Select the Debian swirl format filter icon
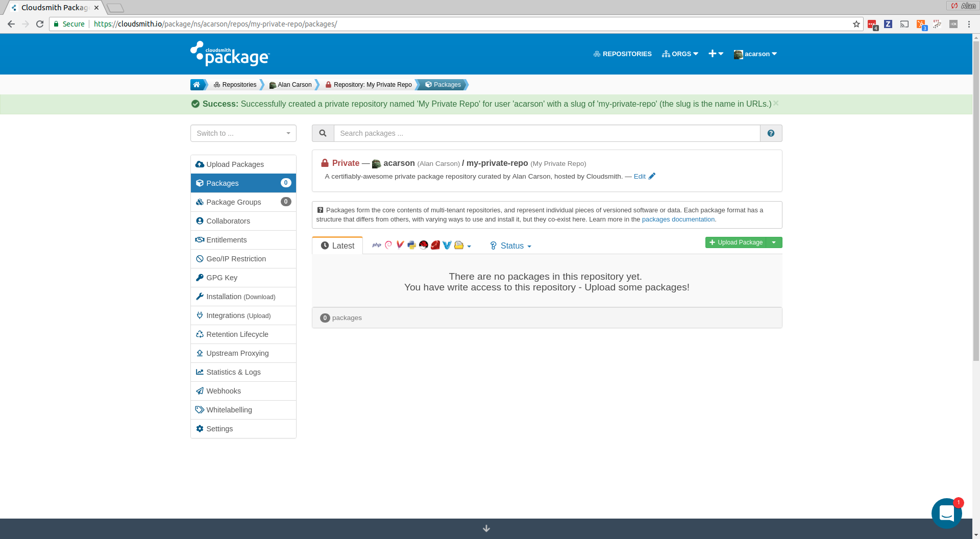Image resolution: width=980 pixels, height=539 pixels. [388, 245]
